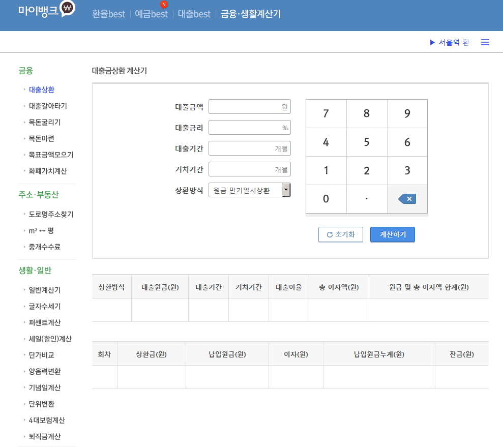Focus the 대출금액 input field

point(249,107)
